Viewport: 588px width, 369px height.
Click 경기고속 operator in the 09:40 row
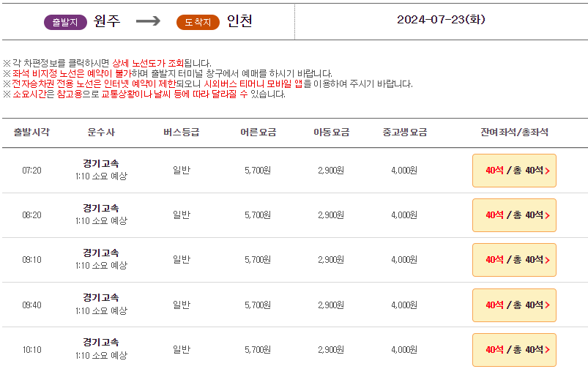pyautogui.click(x=101, y=298)
